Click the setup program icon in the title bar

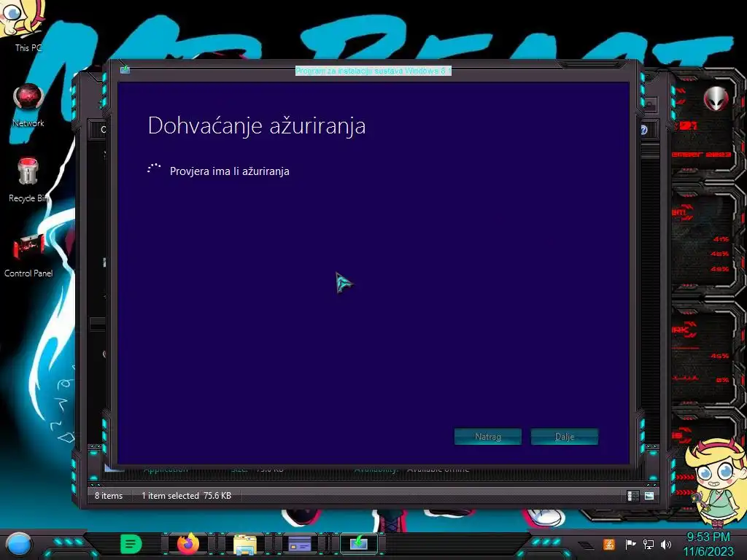click(x=125, y=69)
